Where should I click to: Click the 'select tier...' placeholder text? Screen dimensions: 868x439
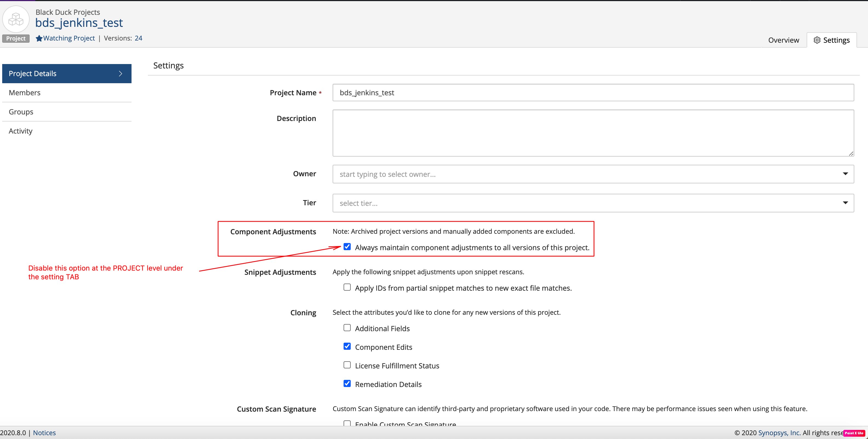(359, 203)
